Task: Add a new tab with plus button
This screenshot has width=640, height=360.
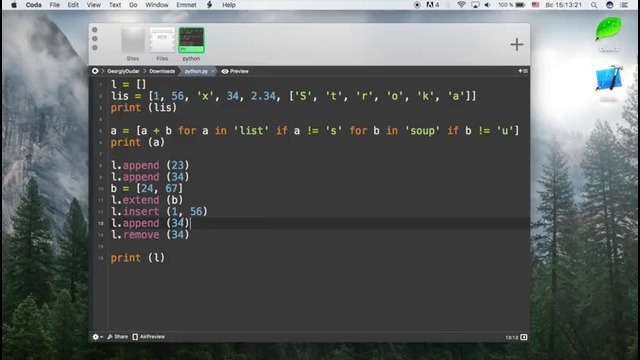Action: [517, 44]
